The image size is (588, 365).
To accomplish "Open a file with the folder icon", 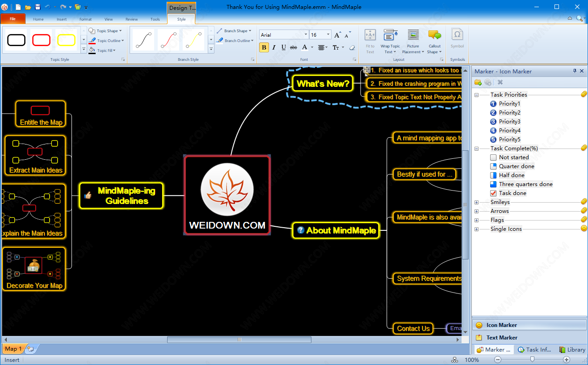I will (28, 7).
